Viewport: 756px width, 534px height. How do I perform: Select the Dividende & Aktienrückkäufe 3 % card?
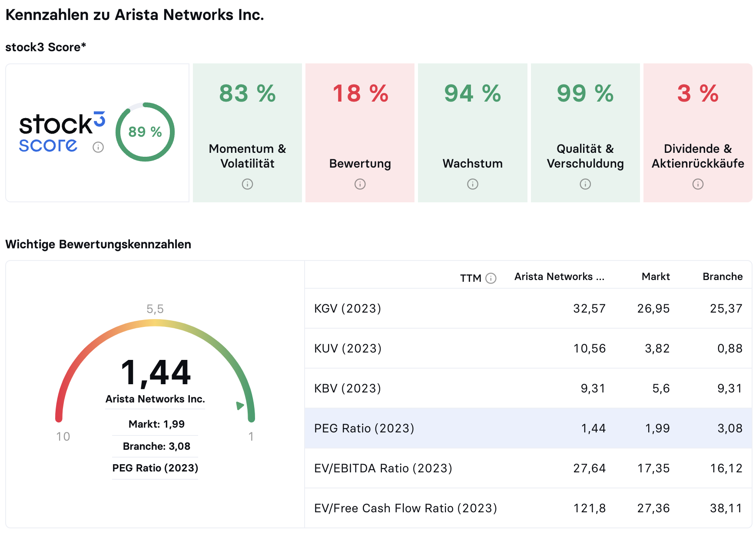click(x=698, y=133)
